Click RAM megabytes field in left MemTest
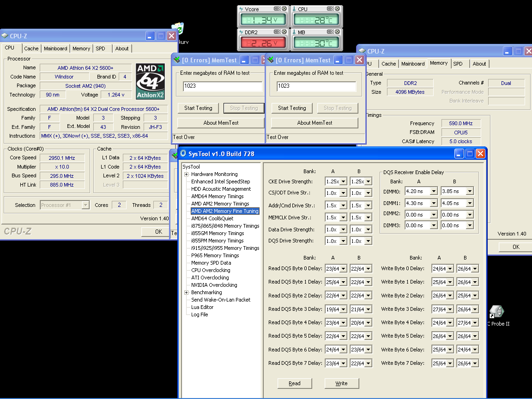Image resolution: width=532 pixels, height=399 pixels. (223, 86)
